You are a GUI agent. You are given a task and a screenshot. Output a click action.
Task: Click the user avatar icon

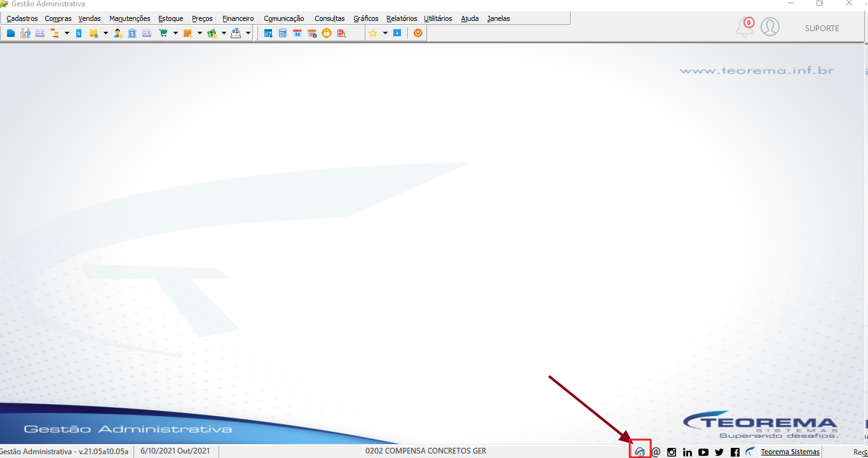770,27
